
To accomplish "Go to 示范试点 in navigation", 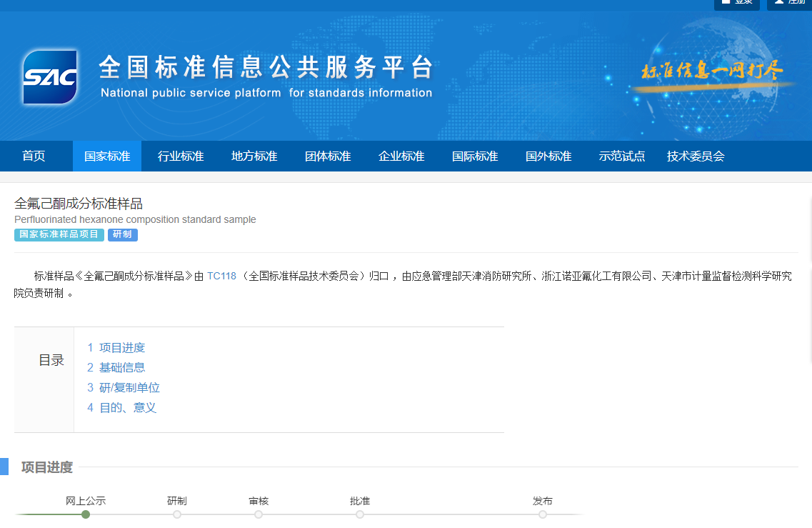I will click(622, 156).
